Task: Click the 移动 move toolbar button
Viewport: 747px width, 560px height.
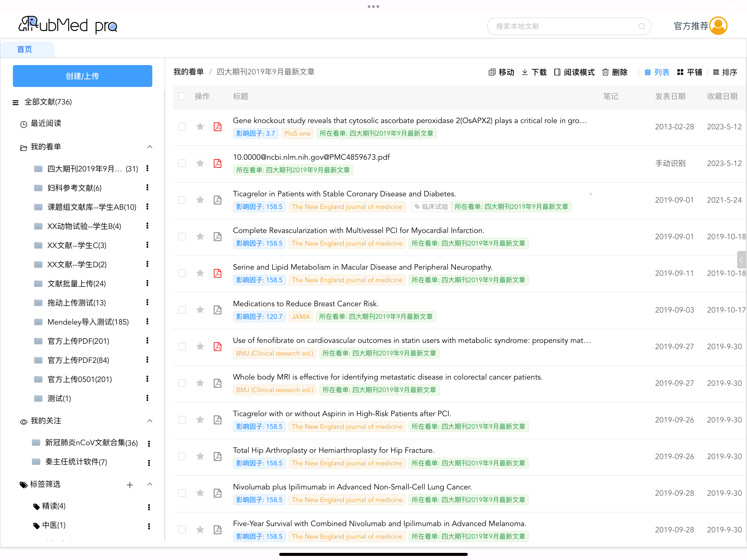Action: tap(501, 72)
